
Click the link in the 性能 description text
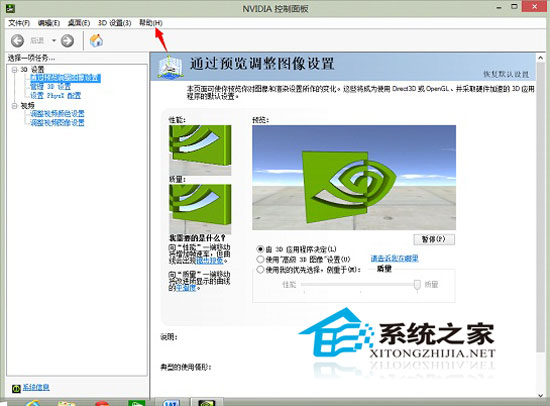tap(209, 261)
